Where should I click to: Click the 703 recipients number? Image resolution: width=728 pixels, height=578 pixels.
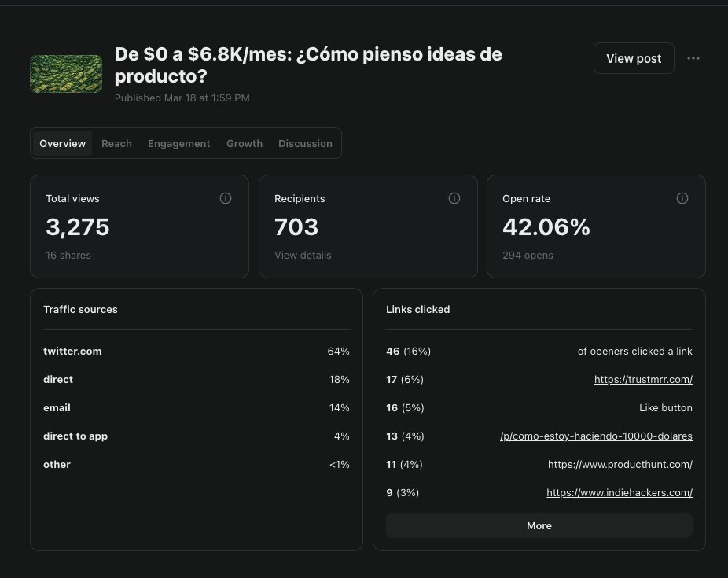[296, 227]
